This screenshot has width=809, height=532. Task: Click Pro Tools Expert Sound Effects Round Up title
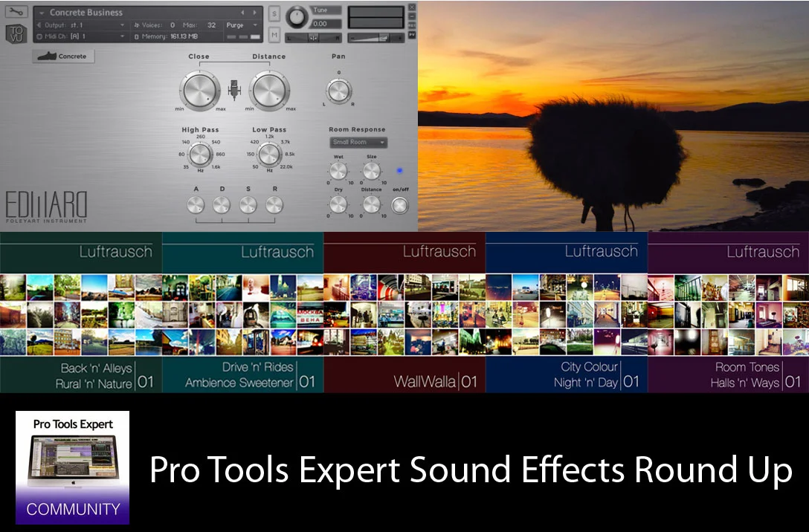click(x=471, y=470)
